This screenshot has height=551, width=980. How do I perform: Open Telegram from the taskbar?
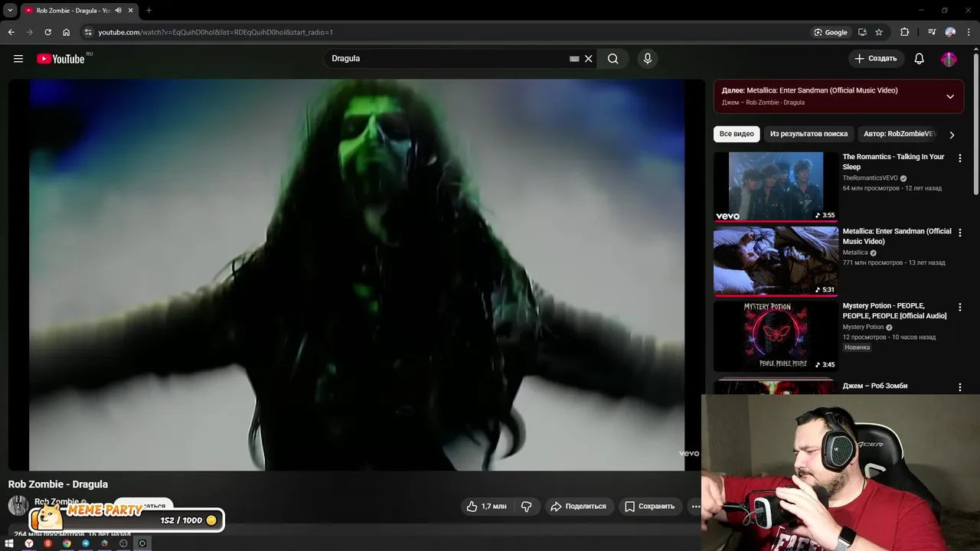click(x=86, y=543)
